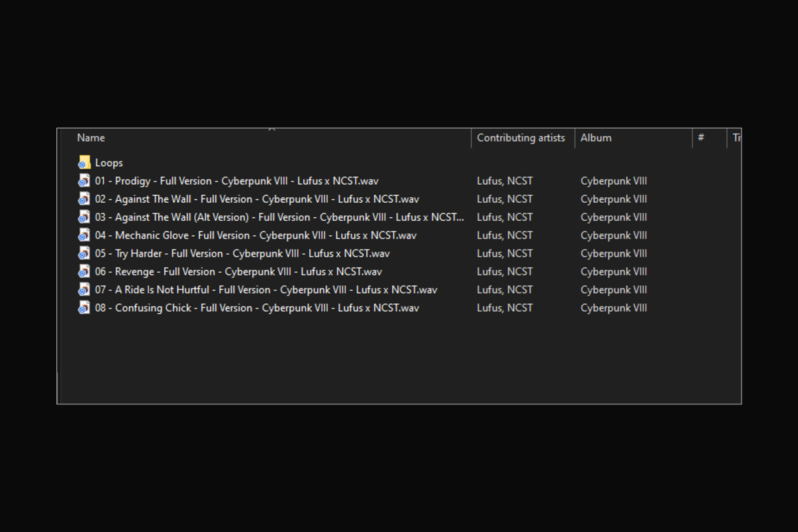Select the 01 - Prodigy file name
Screen dimensions: 798x532
coord(236,181)
